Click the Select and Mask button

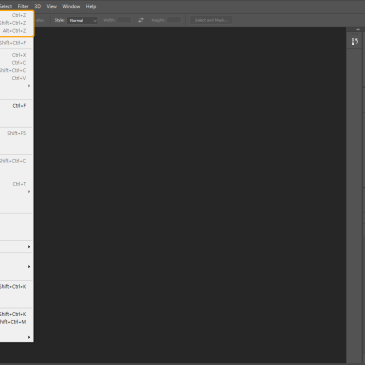(x=211, y=20)
